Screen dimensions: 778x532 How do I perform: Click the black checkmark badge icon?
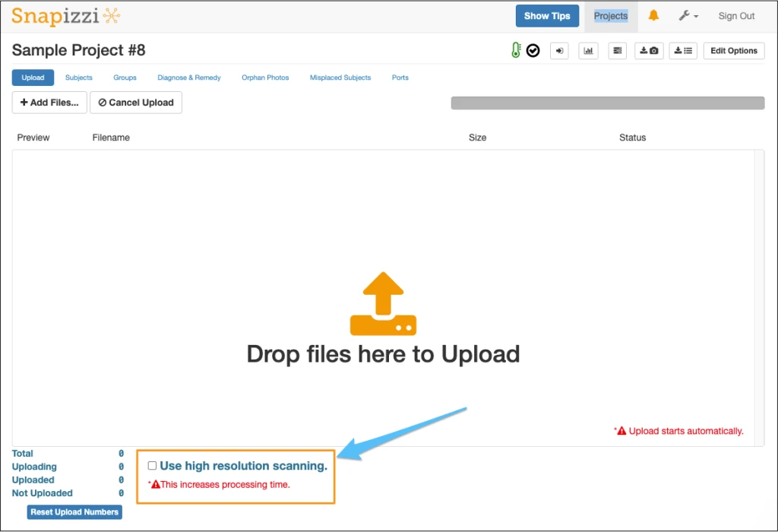(533, 50)
